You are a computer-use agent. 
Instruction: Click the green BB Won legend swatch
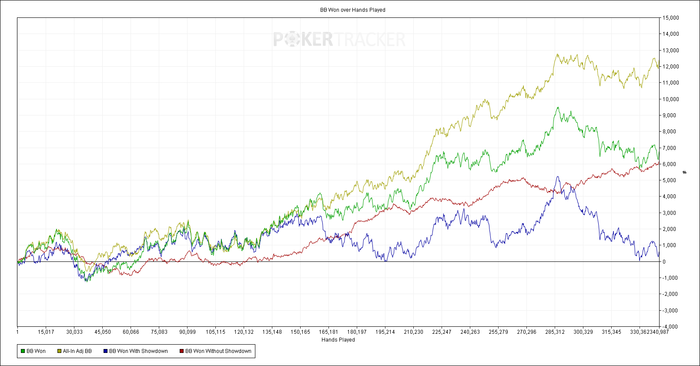23,351
